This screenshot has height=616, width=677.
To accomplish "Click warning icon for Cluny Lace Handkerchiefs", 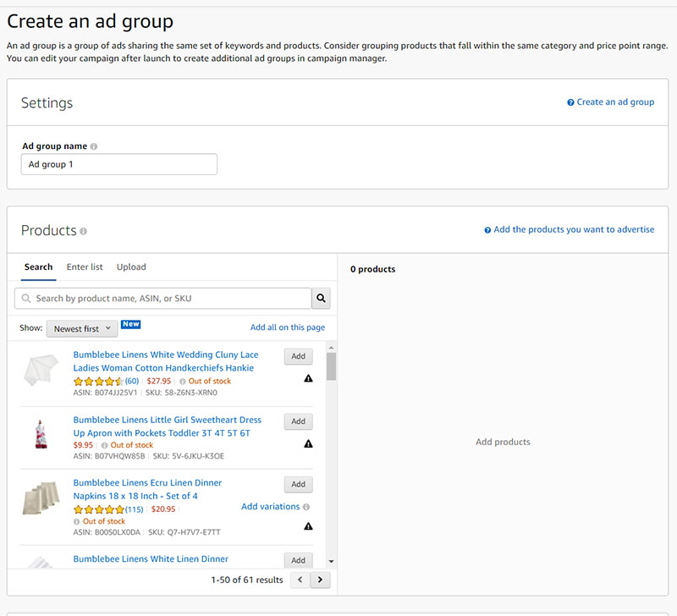I will coord(308,379).
